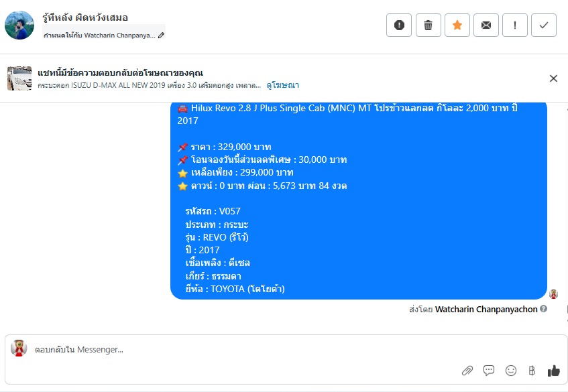Click year line ปี : 2017

coord(203,250)
